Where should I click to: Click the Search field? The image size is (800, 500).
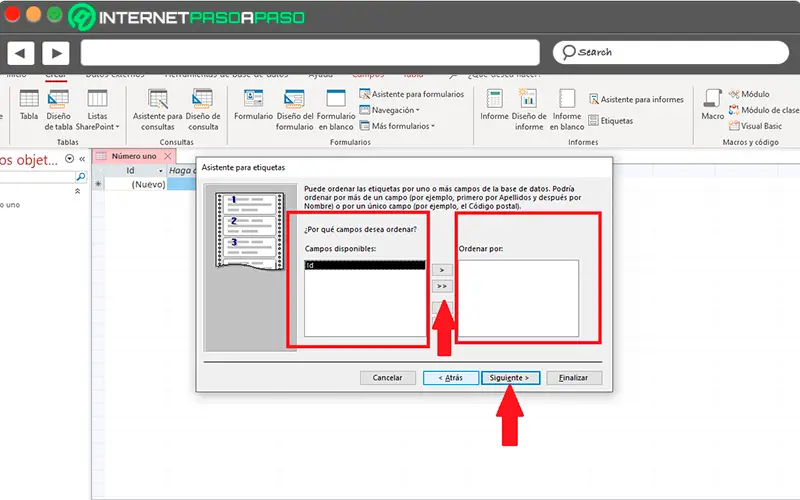point(671,52)
